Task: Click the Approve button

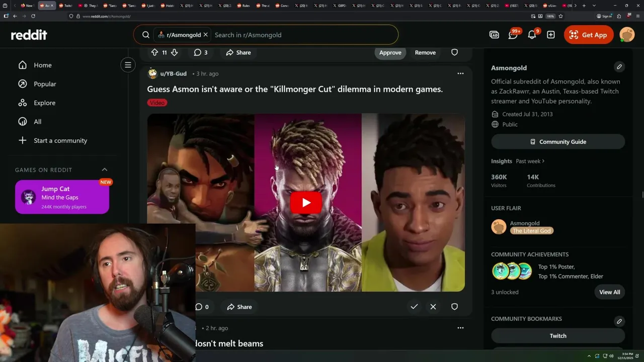Action: 390,52
